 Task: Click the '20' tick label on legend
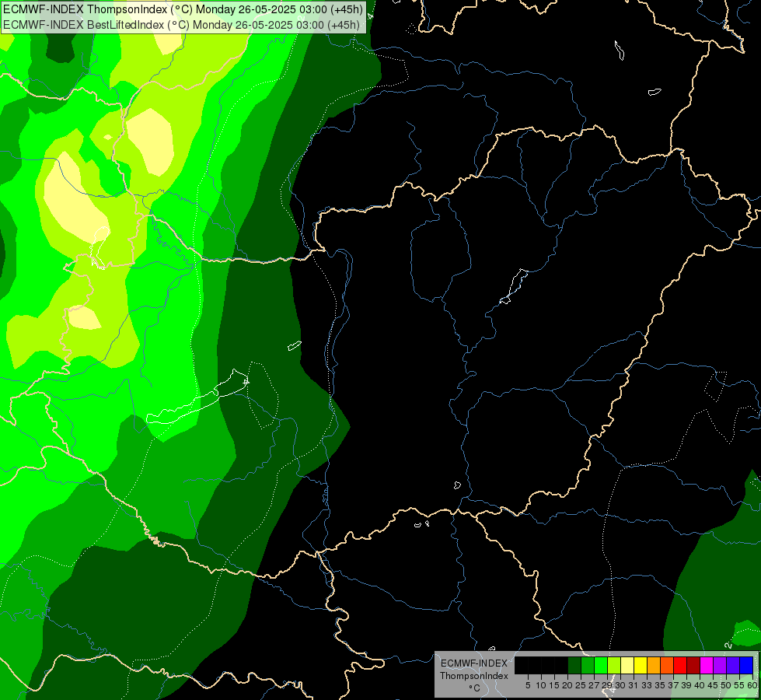pyautogui.click(x=567, y=685)
